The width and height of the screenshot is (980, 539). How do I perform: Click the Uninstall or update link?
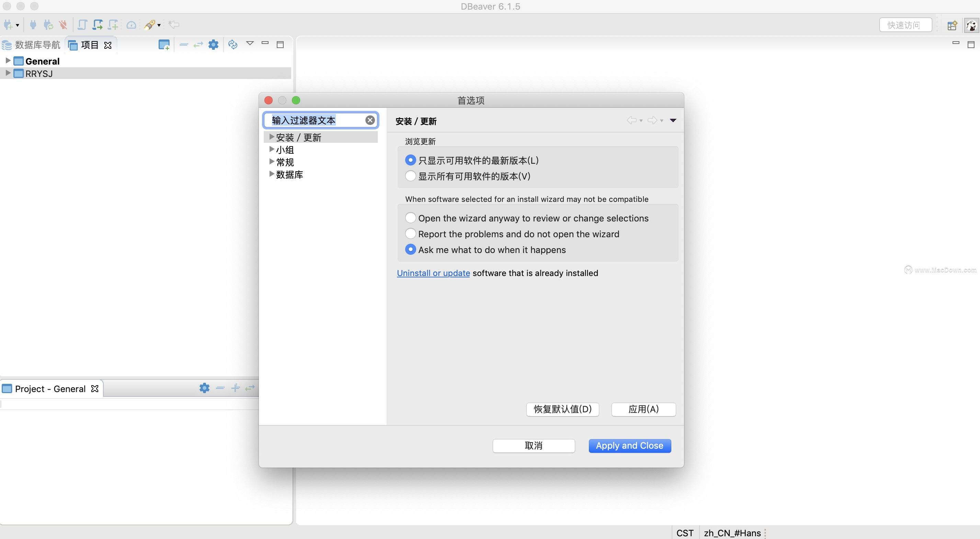coord(433,273)
